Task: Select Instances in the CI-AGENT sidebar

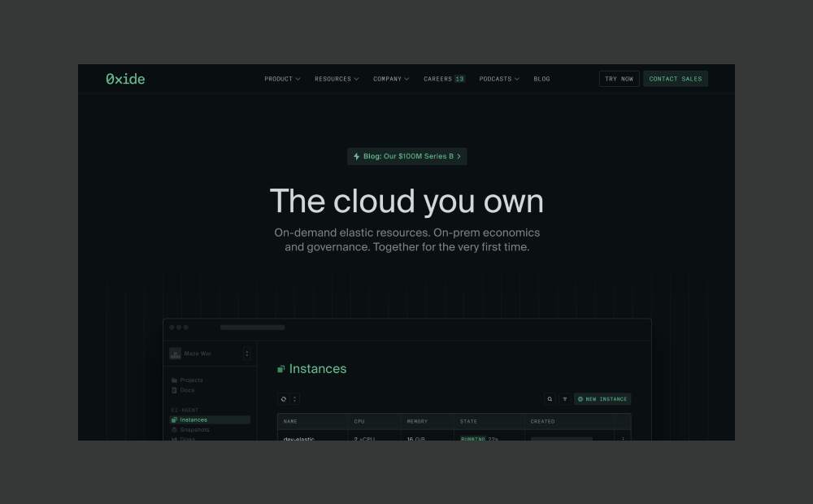Action: tap(210, 420)
